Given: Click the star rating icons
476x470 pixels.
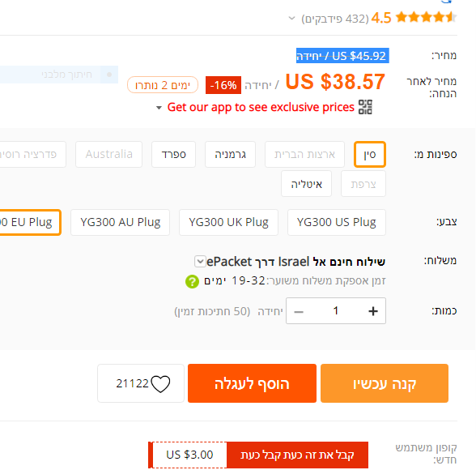Looking at the screenshot, I should (426, 17).
